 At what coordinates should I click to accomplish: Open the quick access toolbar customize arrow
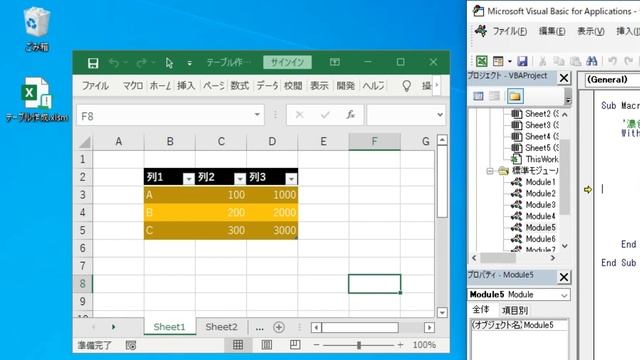click(189, 63)
